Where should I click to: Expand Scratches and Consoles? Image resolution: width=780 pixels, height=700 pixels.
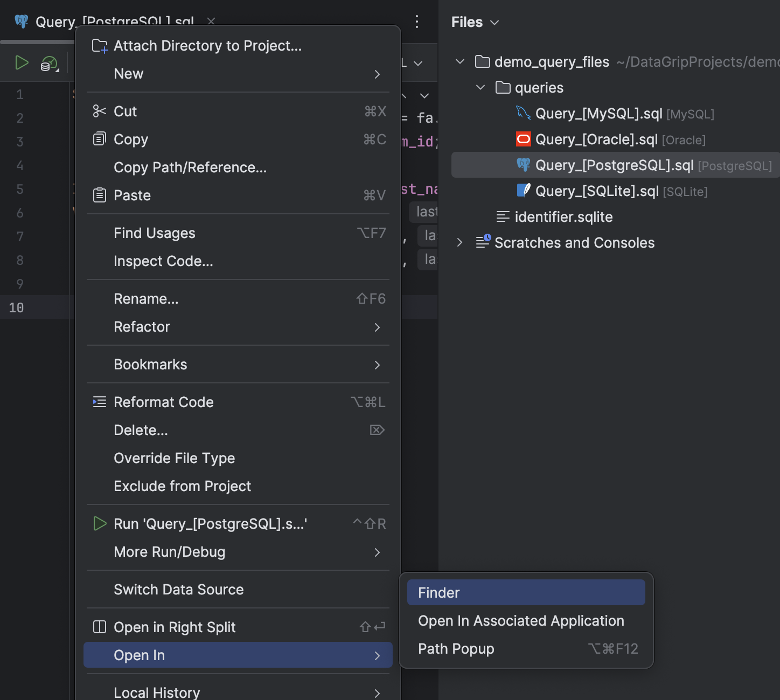pyautogui.click(x=460, y=242)
